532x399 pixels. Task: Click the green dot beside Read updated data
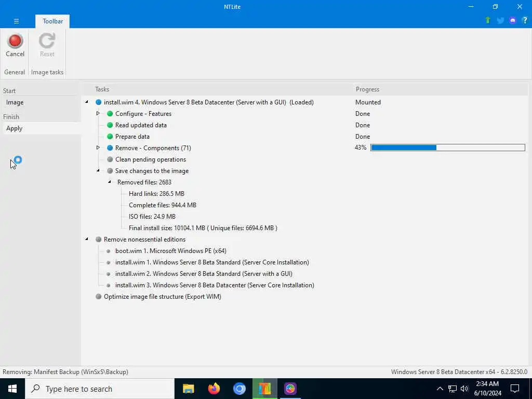click(110, 125)
